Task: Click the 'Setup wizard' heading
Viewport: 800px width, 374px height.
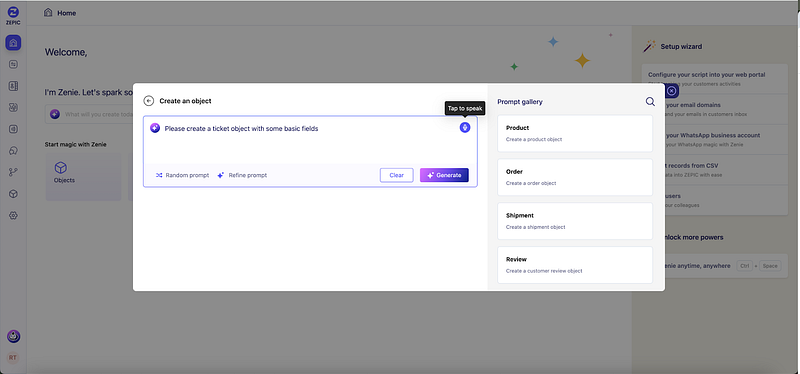Action: [x=681, y=46]
